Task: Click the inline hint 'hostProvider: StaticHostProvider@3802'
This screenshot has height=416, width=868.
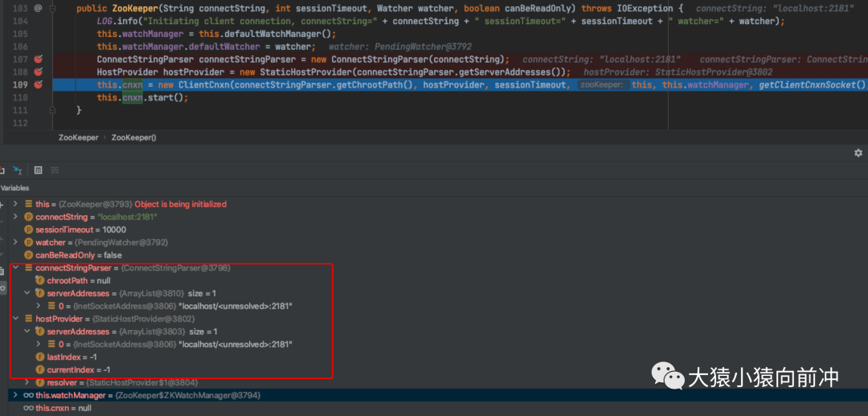Action: click(678, 72)
